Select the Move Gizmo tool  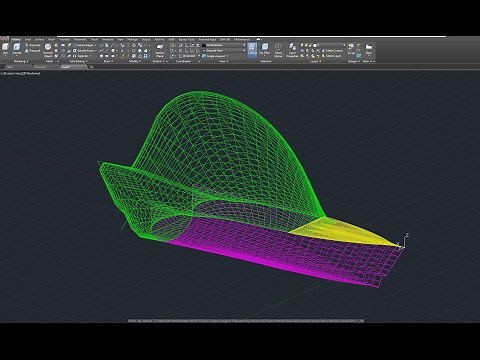(278, 50)
